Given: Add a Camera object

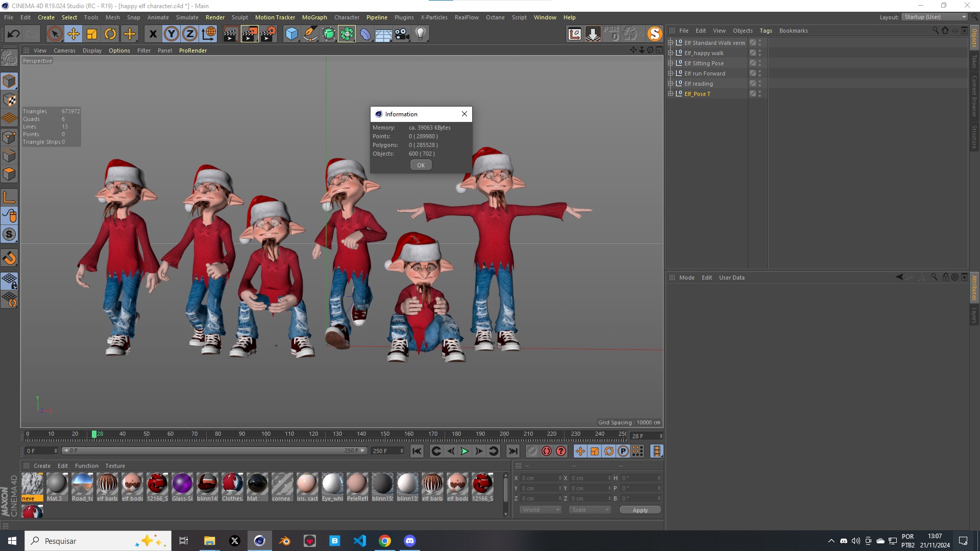Looking at the screenshot, I should tap(402, 34).
